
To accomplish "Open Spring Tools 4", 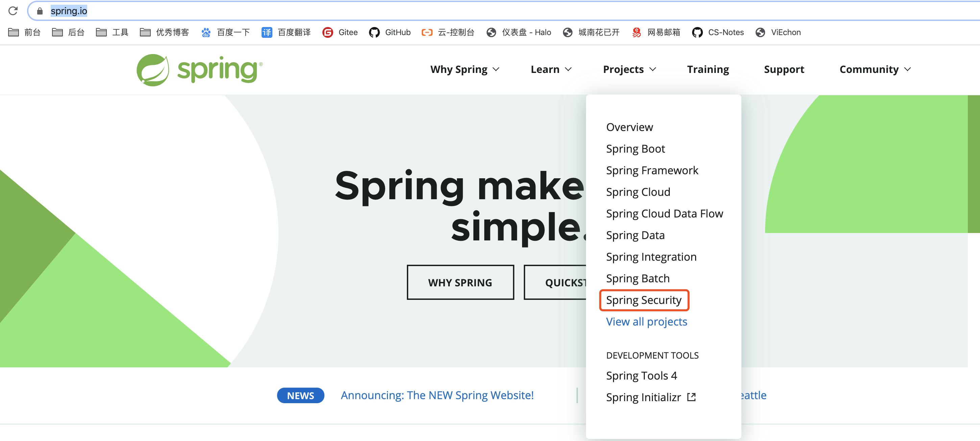I will 641,375.
